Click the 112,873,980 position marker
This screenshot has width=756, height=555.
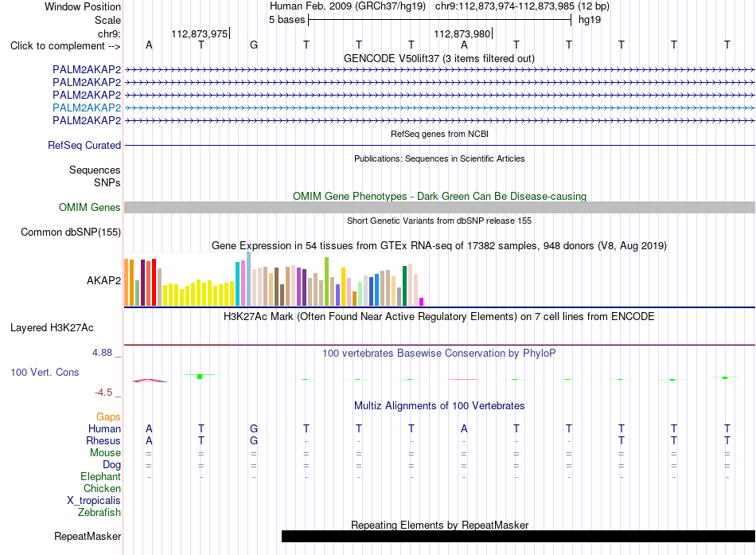coord(462,33)
